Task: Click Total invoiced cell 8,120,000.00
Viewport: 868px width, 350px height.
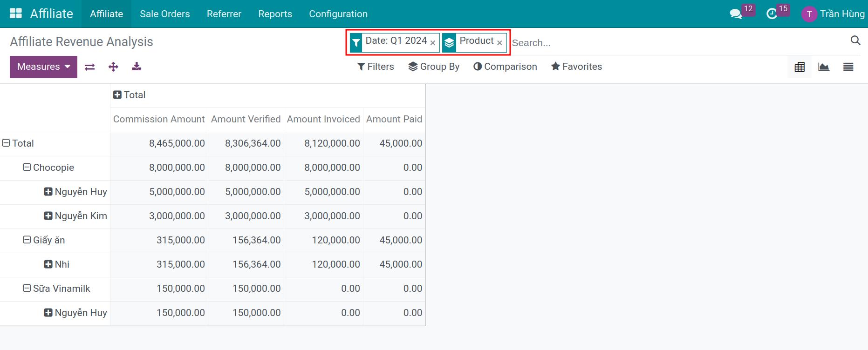Action: point(323,143)
